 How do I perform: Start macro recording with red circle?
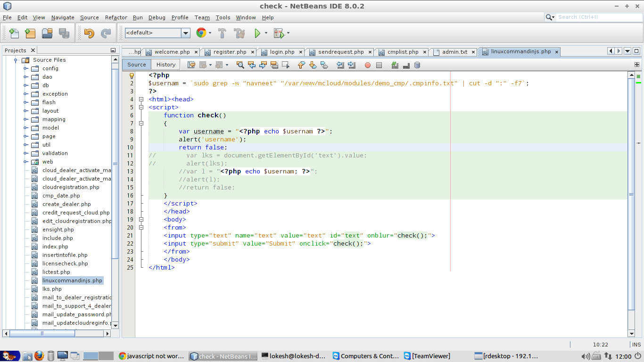click(x=368, y=65)
